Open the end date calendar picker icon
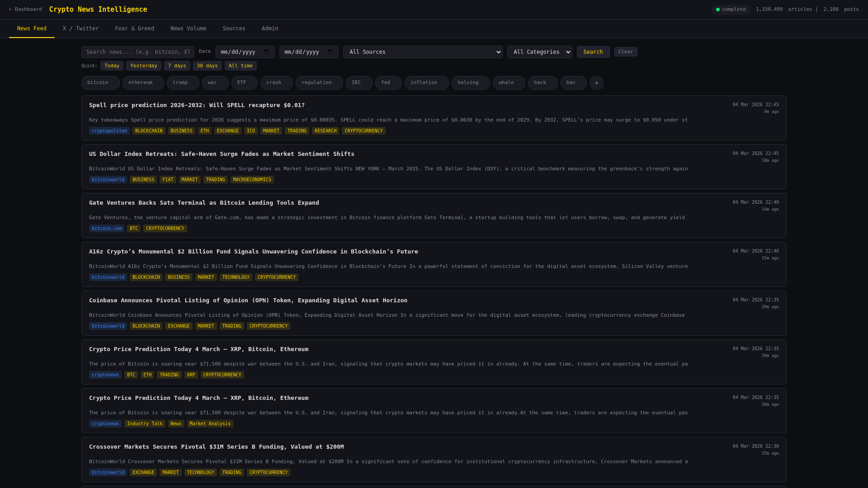Viewport: 868px width, 488px height. [330, 52]
